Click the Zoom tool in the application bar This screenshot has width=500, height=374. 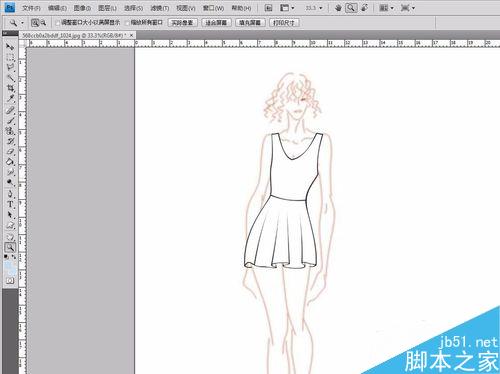click(x=351, y=8)
